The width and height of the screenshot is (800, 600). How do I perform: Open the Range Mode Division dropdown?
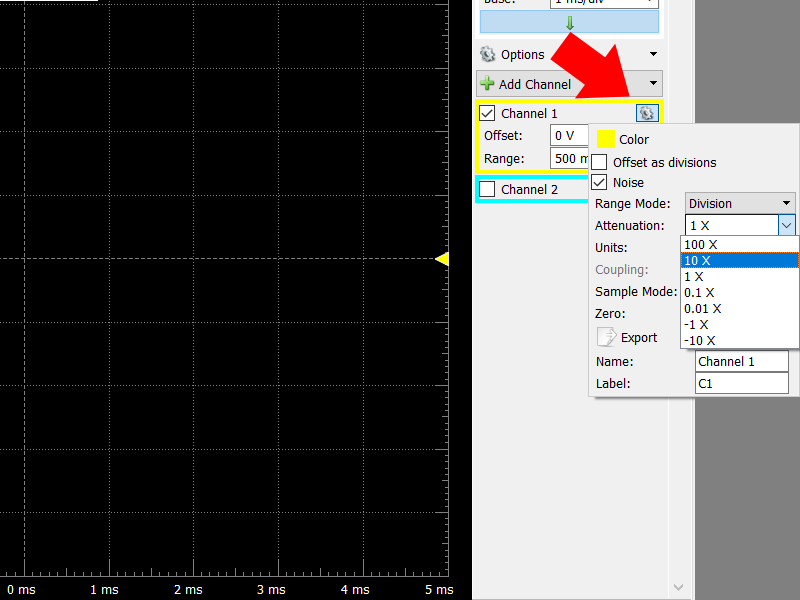(740, 203)
